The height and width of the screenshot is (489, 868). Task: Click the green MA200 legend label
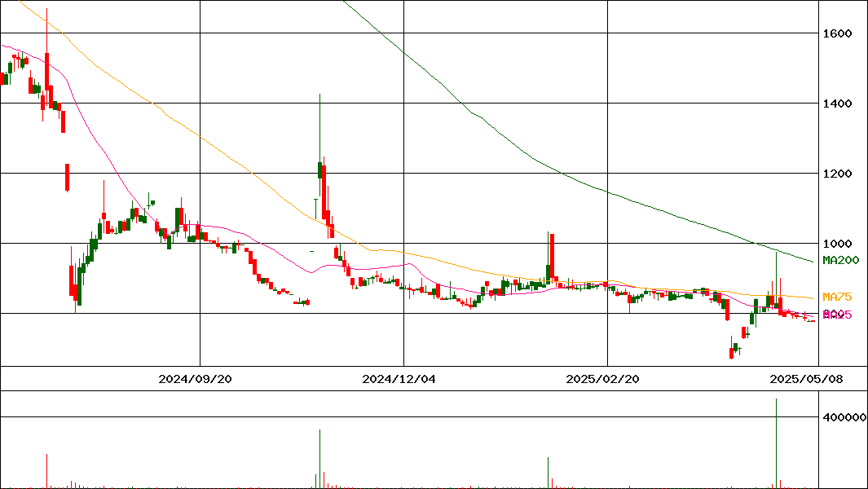841,260
